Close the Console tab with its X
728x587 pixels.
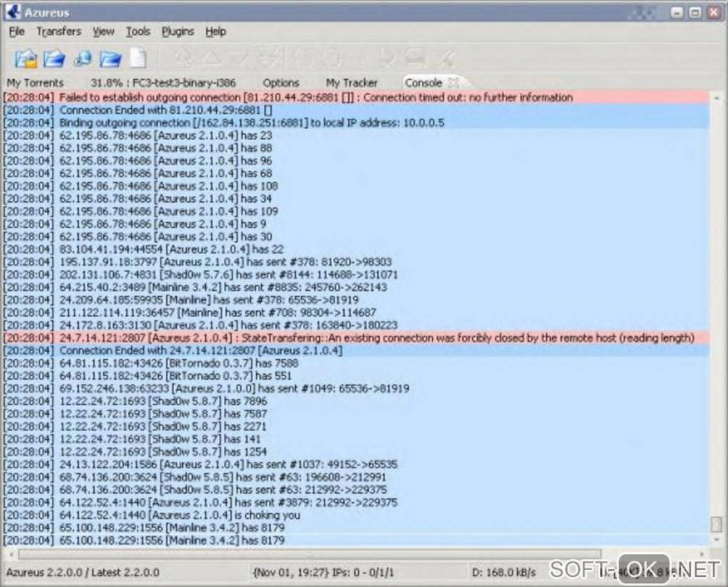pos(453,83)
